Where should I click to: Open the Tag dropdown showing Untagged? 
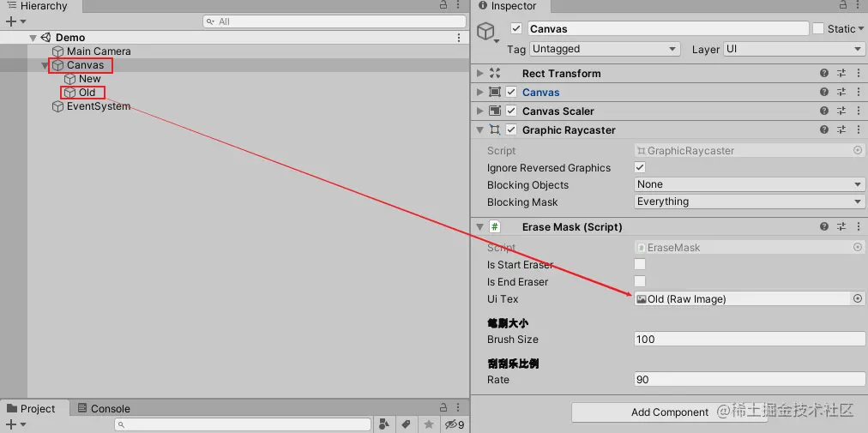click(x=605, y=49)
